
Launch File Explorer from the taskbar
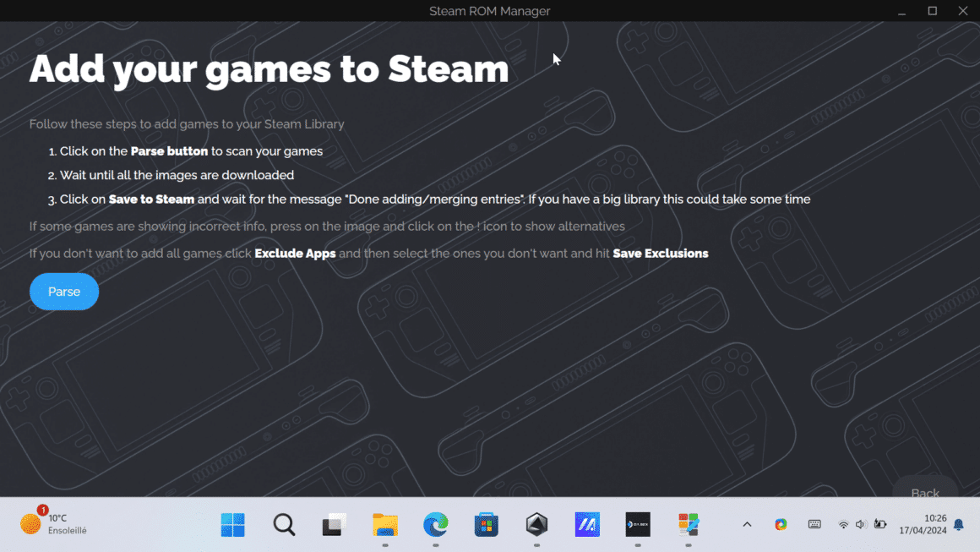pos(385,524)
